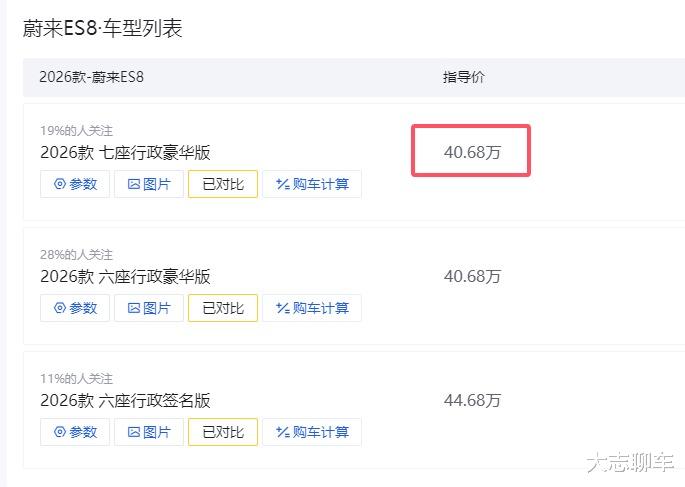The width and height of the screenshot is (685, 487).
Task: Open 购车计算 for 六座行政签名版
Action: pos(311,432)
